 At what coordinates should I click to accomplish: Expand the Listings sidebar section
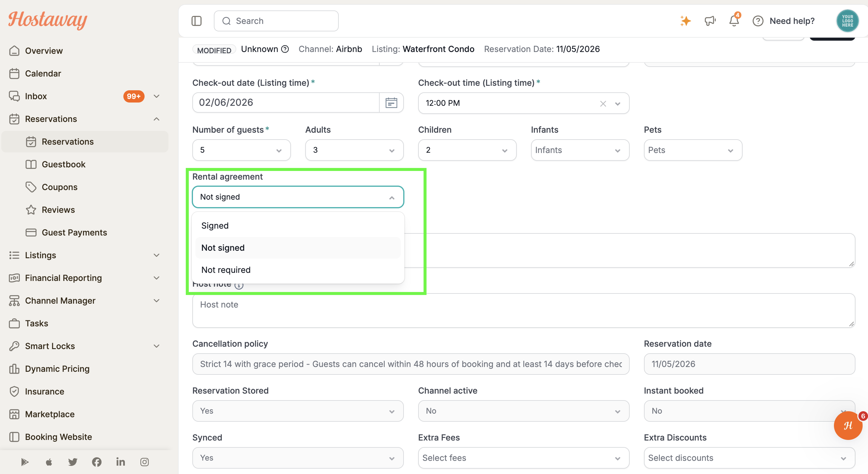pyautogui.click(x=156, y=255)
